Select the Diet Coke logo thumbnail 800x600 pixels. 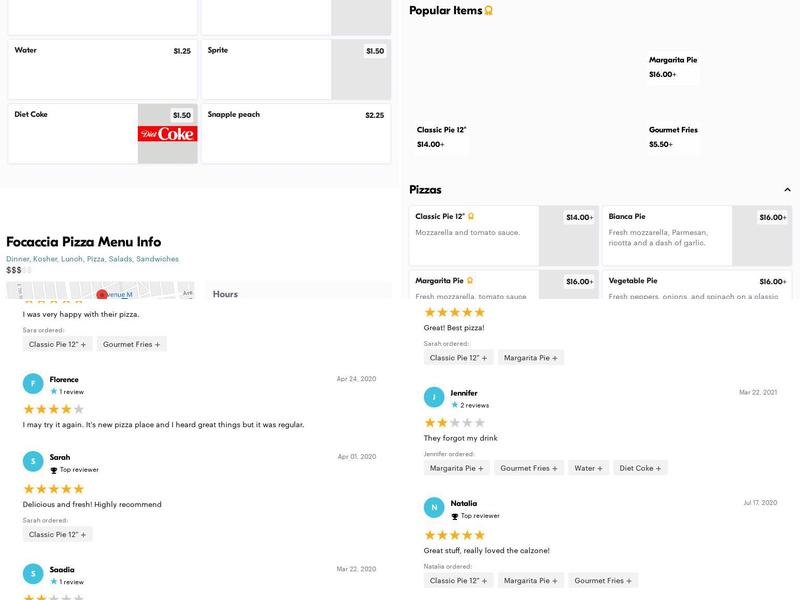click(x=167, y=133)
